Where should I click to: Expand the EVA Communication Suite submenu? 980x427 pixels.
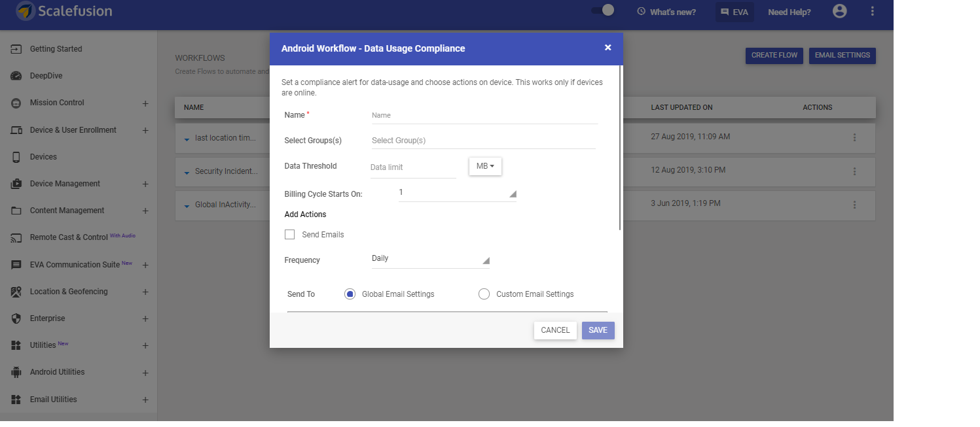click(145, 265)
